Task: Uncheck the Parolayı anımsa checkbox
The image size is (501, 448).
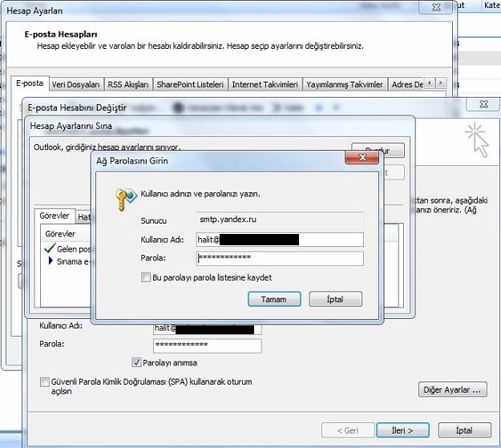Action: pos(135,361)
